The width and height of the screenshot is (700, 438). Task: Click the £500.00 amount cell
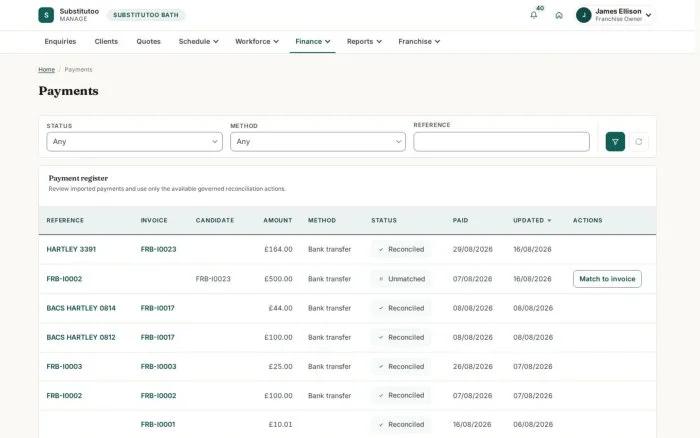(278, 279)
